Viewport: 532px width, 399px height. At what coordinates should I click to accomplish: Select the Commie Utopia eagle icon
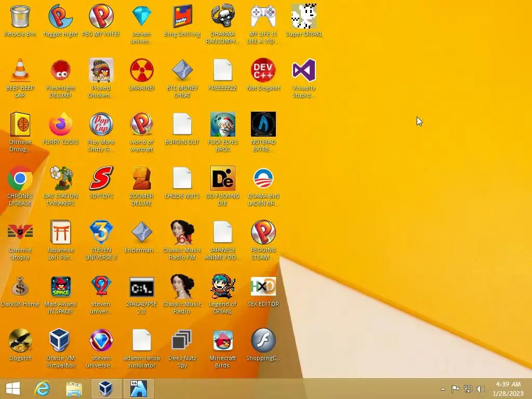(x=20, y=232)
